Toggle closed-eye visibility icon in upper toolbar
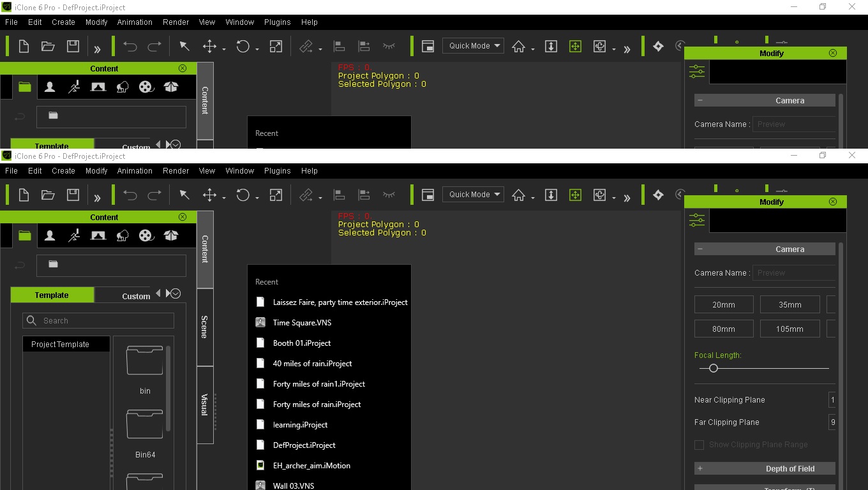Viewport: 868px width, 490px height. 389,46
